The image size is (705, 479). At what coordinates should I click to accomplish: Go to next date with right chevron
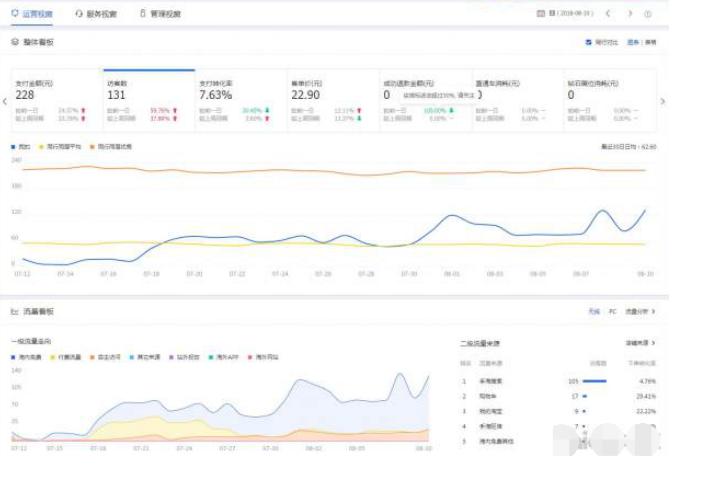pos(630,14)
